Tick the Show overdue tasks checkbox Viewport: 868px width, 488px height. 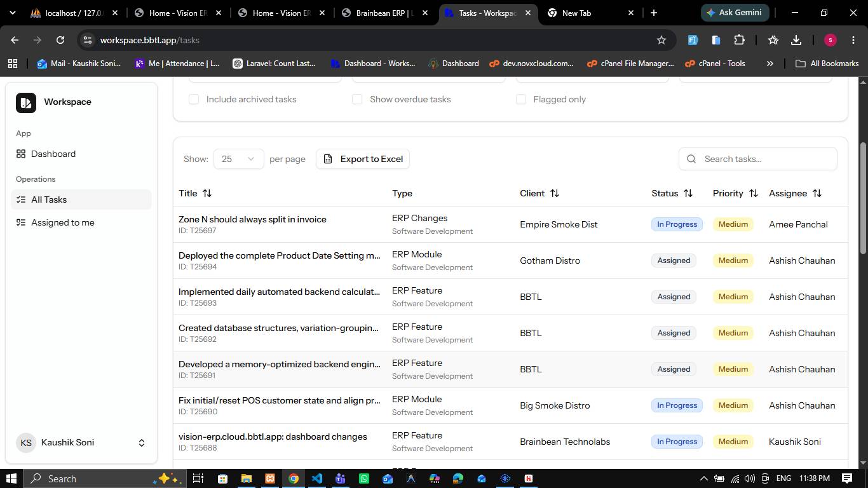(357, 99)
